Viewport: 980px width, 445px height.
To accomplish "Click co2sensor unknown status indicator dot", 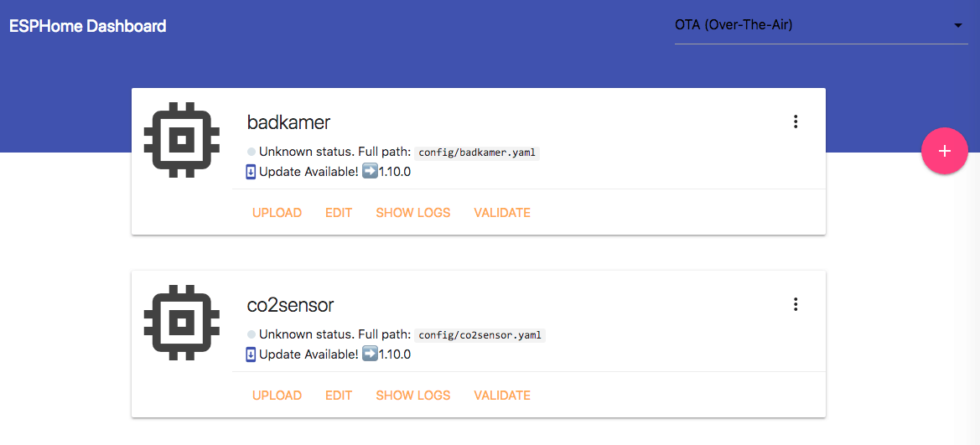I will point(251,335).
